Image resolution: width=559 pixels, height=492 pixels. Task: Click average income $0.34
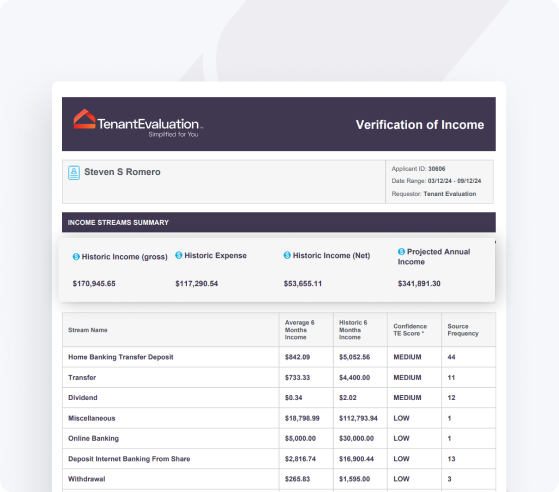click(293, 398)
